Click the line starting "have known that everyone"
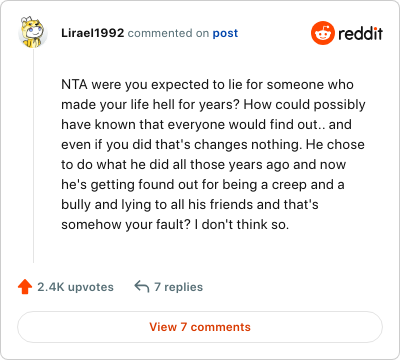Image resolution: width=400 pixels, height=360 pixels. (206, 125)
